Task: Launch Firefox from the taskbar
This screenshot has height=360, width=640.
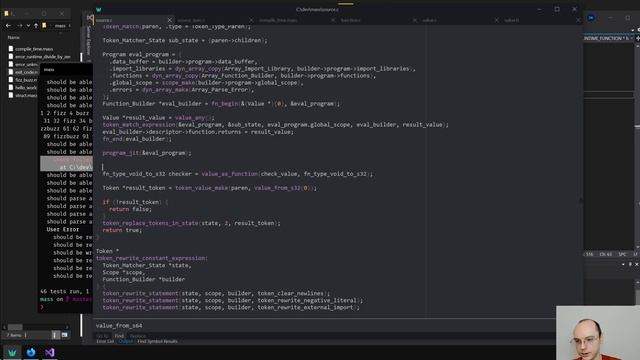Action: click(x=31, y=352)
